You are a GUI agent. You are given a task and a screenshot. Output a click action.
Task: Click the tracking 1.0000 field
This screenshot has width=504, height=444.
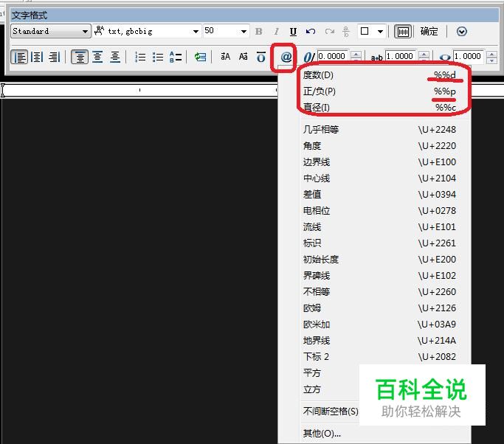(x=401, y=56)
